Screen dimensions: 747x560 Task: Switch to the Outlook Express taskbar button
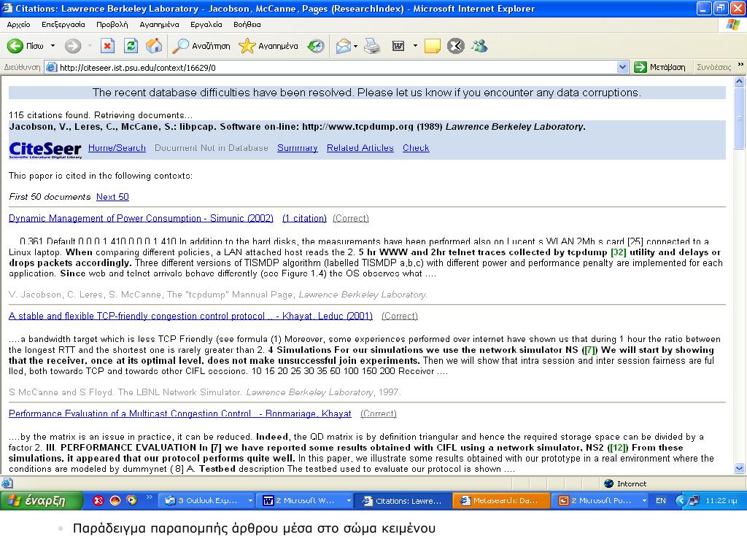(208, 500)
